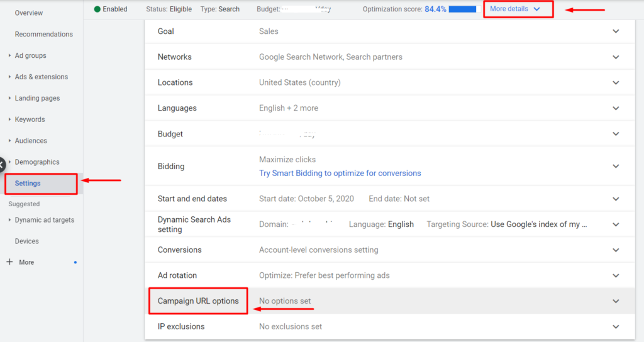
Task: Open Ads & extensions in sidebar
Action: point(41,77)
